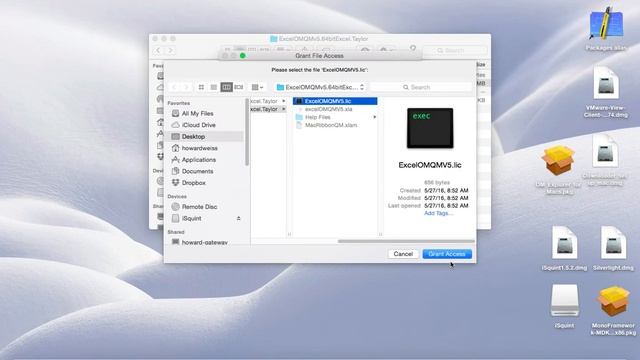Open the Help Files folder
Viewport: 640px width, 360px height.
tap(318, 117)
